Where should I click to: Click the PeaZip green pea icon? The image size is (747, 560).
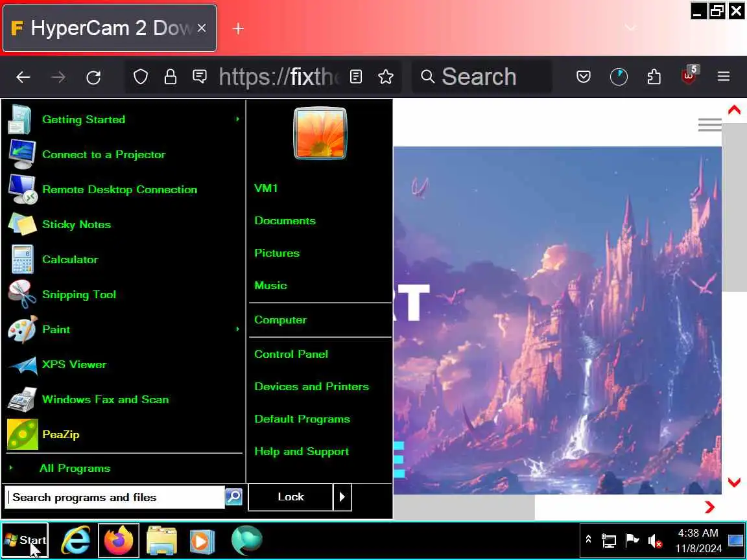(23, 434)
